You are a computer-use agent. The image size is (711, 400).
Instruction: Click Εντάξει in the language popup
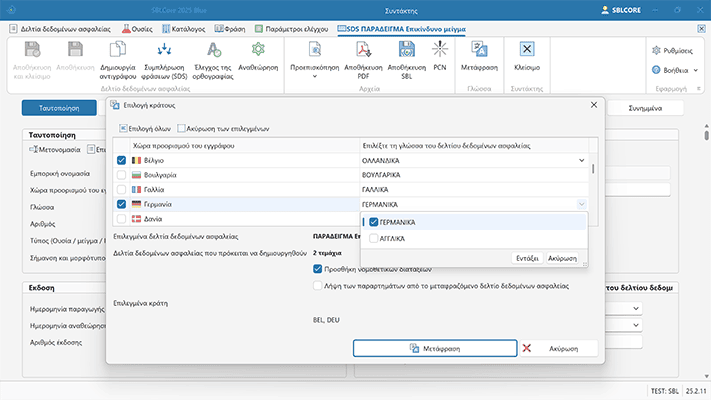tap(529, 257)
